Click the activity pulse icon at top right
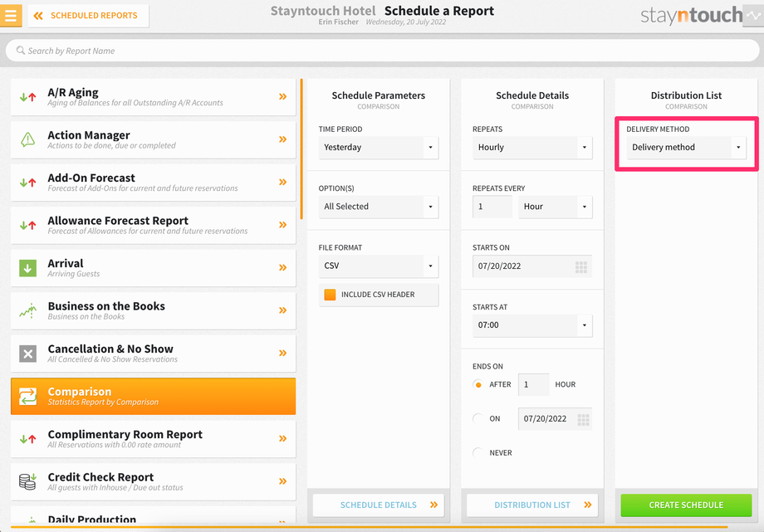The image size is (764, 532). pos(753,16)
